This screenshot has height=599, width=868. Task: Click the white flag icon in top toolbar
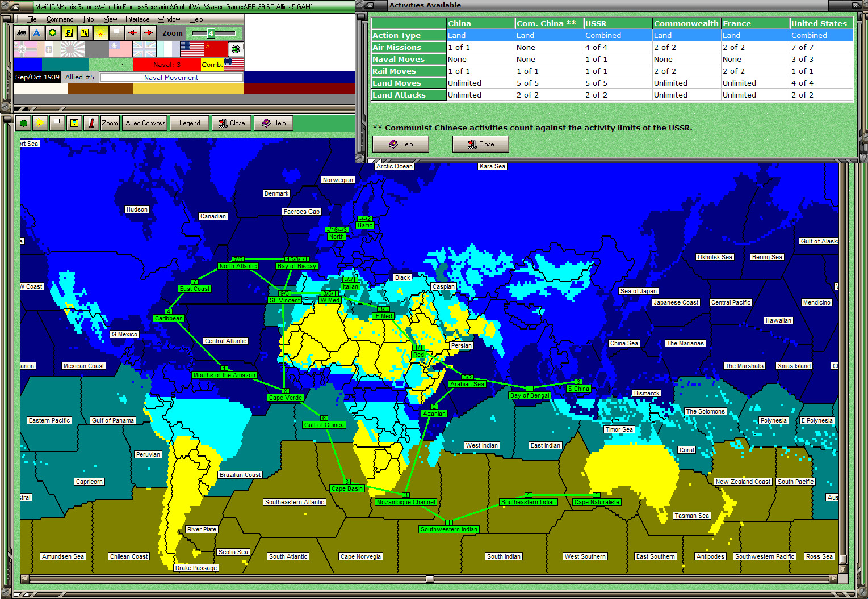coord(116,33)
